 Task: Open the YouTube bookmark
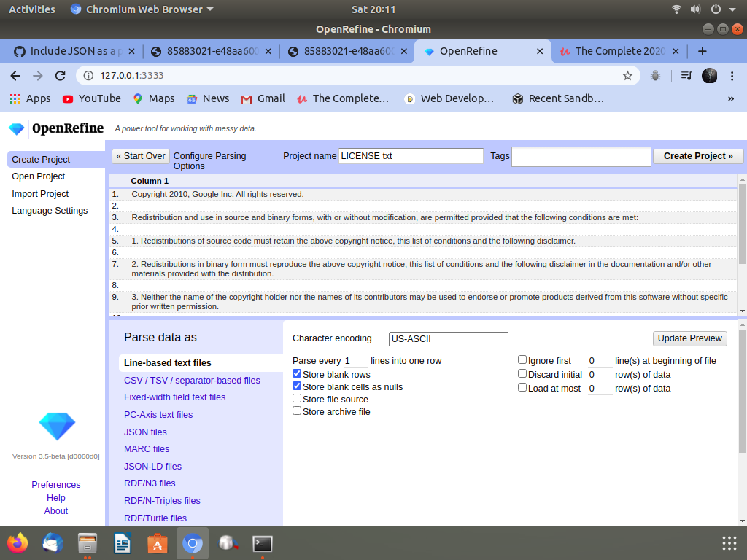tap(91, 98)
